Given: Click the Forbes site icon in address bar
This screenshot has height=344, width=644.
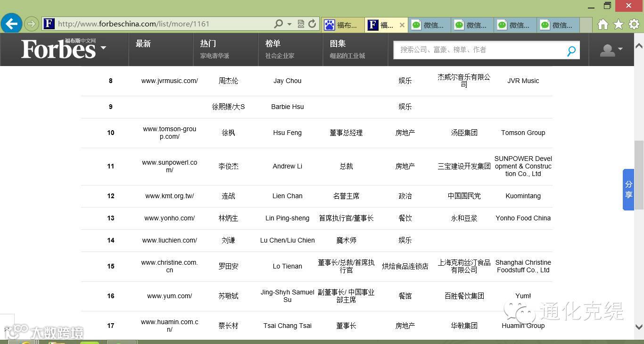Looking at the screenshot, I should tap(49, 24).
